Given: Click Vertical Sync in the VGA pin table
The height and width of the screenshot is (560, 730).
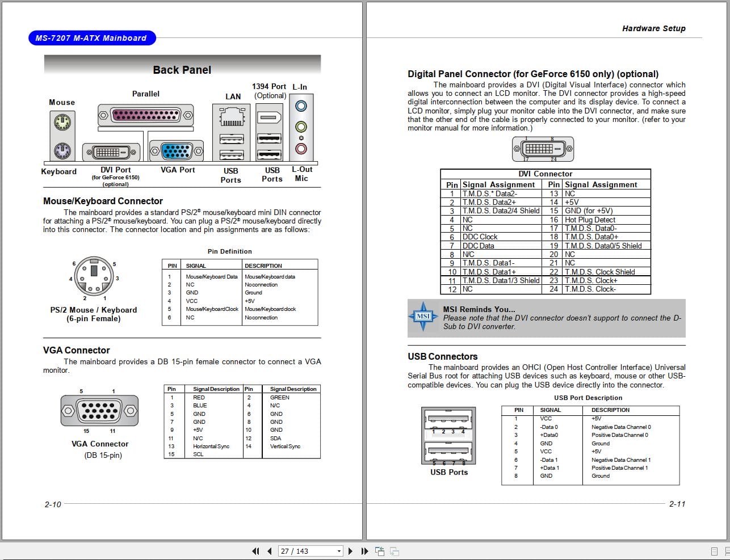Looking at the screenshot, I should [286, 447].
